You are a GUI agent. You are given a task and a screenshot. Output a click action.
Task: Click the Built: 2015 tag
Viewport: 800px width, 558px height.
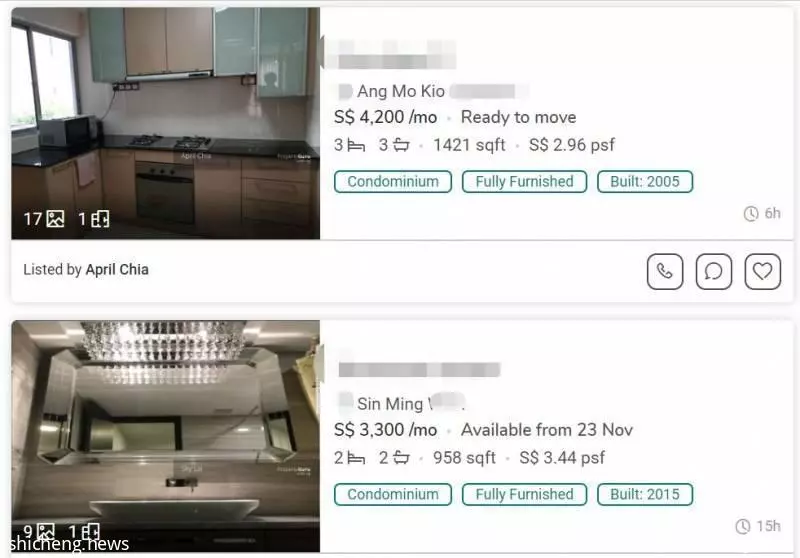click(645, 494)
